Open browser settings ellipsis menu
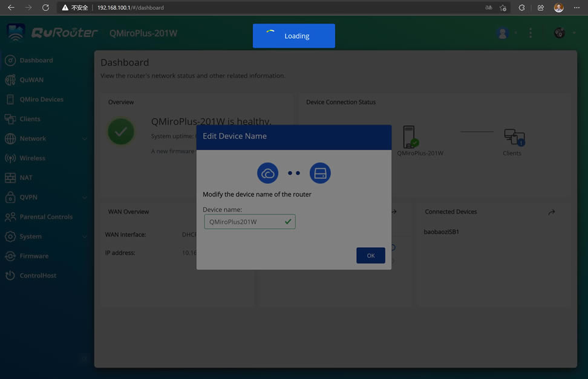Screen dimensions: 588x379 (577, 7)
